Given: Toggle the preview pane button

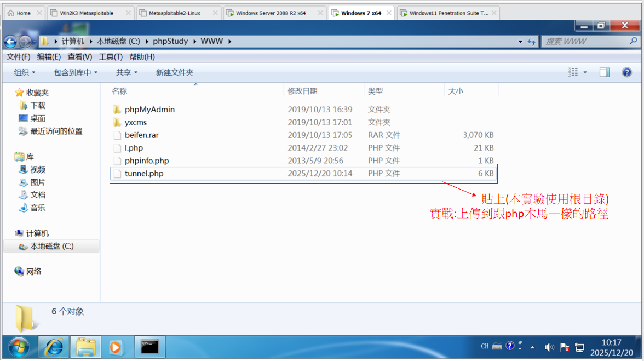Looking at the screenshot, I should coord(605,72).
